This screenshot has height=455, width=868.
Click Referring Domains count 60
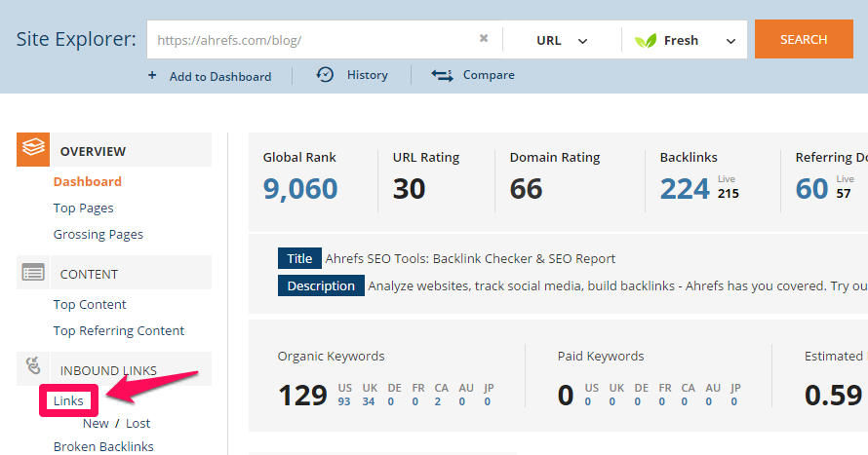pyautogui.click(x=811, y=189)
